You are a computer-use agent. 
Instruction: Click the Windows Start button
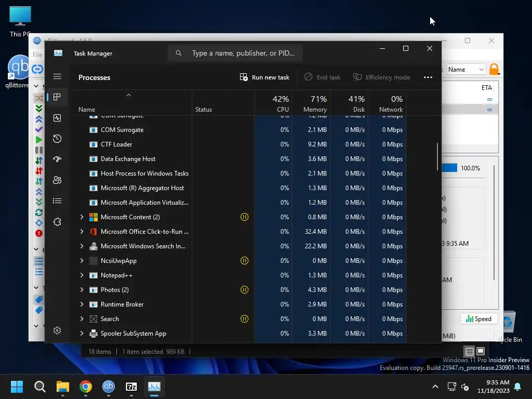(17, 387)
